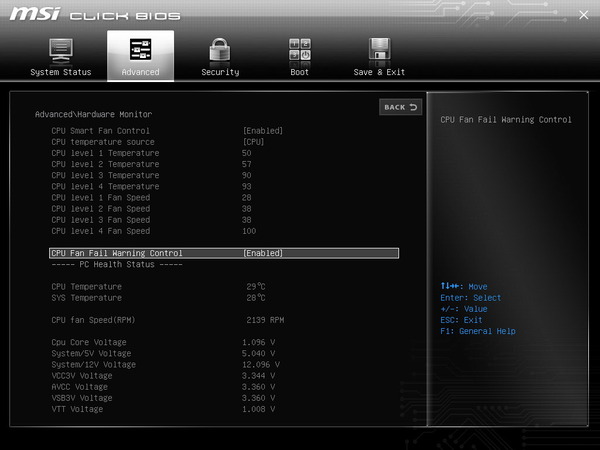
Task: Click the Security padlock icon
Action: [x=219, y=51]
